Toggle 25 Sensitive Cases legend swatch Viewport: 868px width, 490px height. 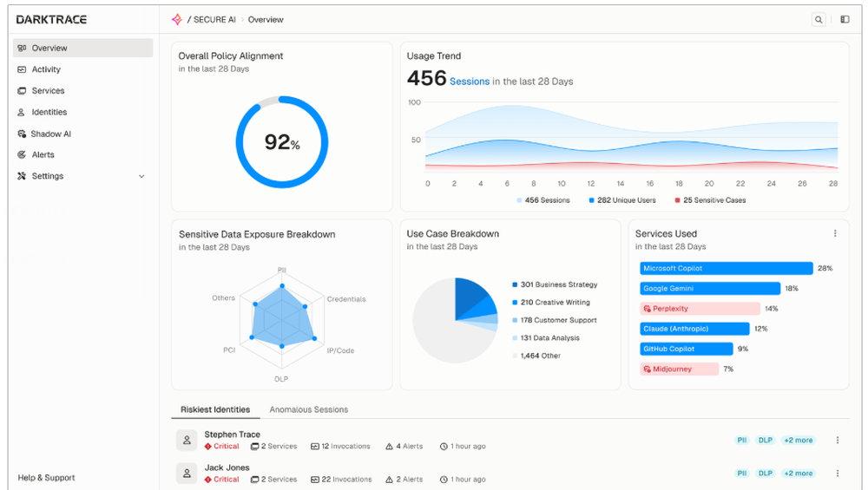678,200
